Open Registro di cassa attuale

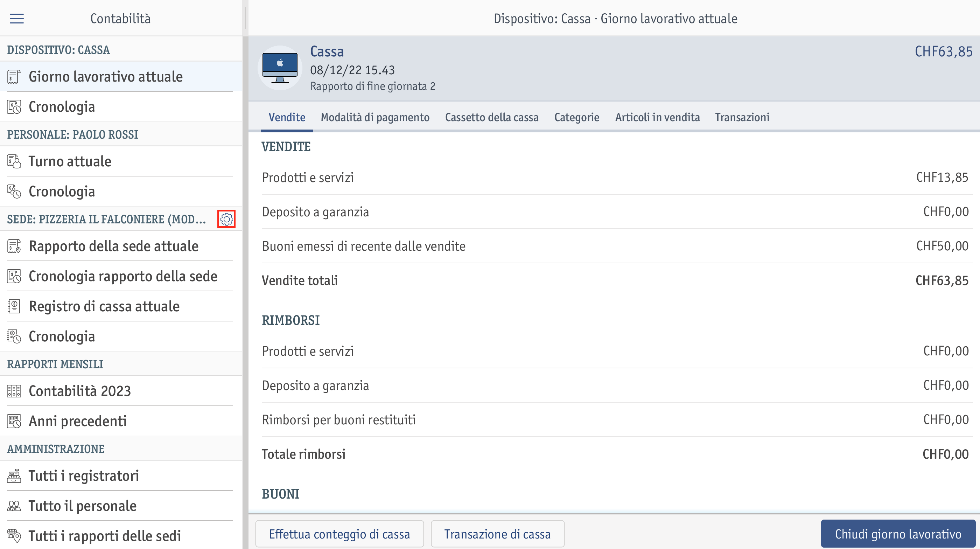tap(121, 306)
